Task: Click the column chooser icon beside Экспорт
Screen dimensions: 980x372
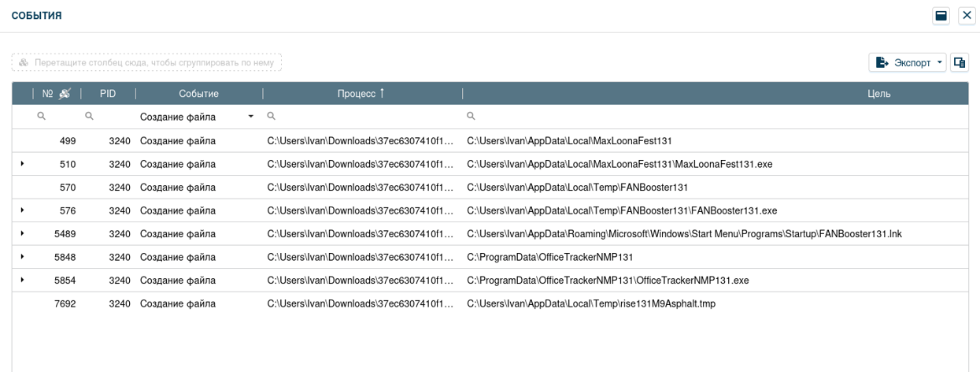Action: click(x=959, y=63)
